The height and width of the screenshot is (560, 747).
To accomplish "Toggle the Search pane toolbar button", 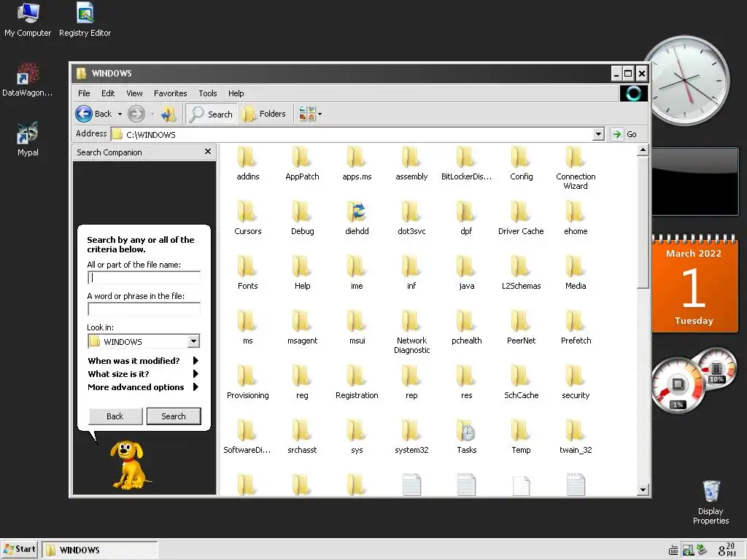I will 211,114.
